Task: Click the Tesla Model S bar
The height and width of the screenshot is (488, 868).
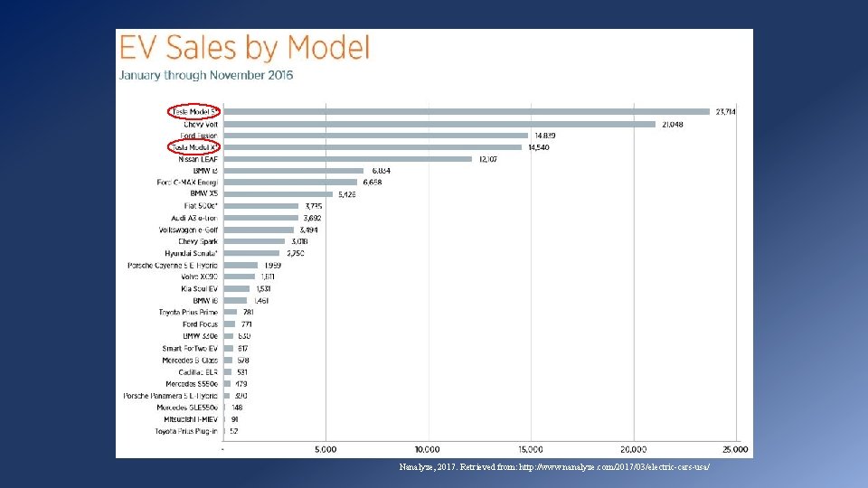Action: click(467, 112)
